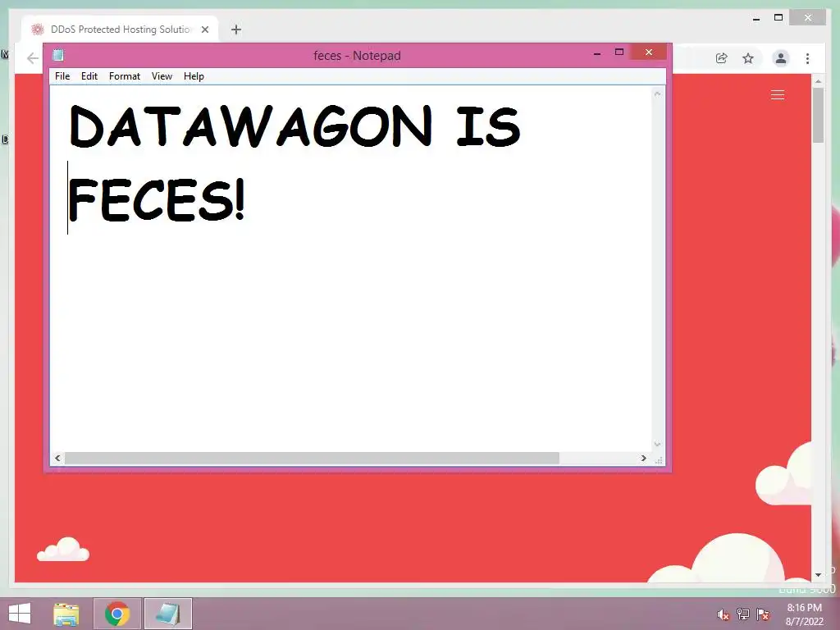Click the Chrome page scroll down arrow
This screenshot has width=840, height=630.
point(818,575)
